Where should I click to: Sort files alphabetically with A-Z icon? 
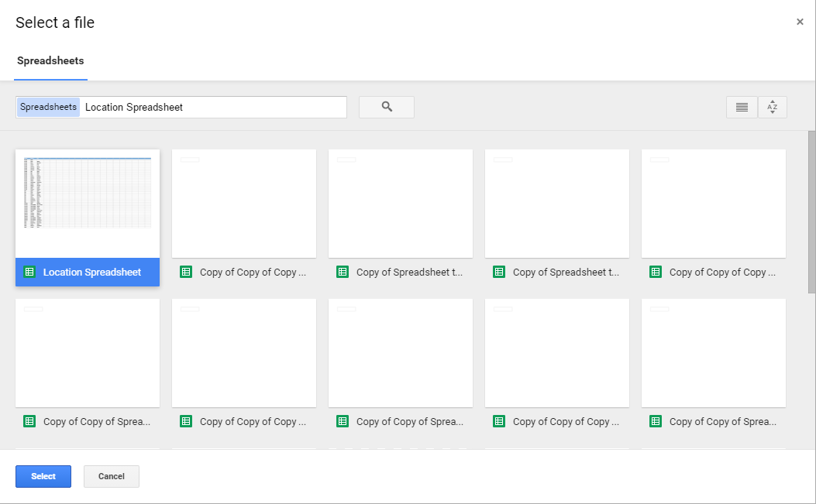click(773, 107)
